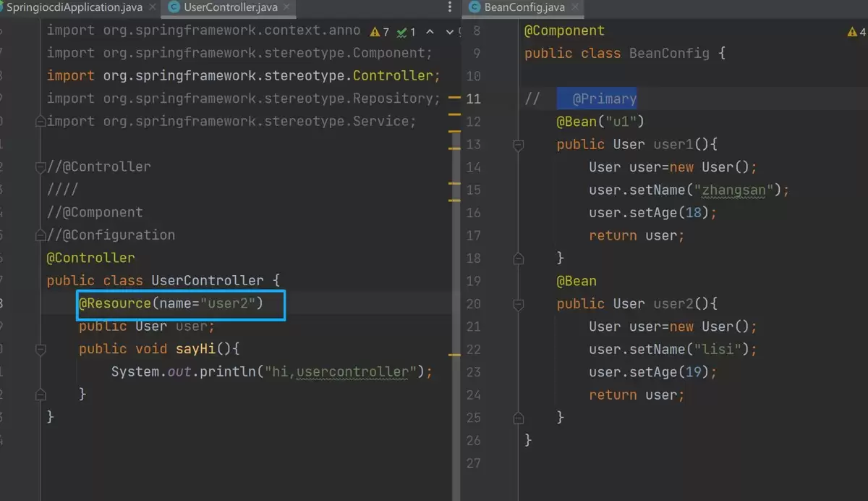This screenshot has height=501, width=868.
Task: Collapse the user2 method fold marker
Action: (x=518, y=304)
